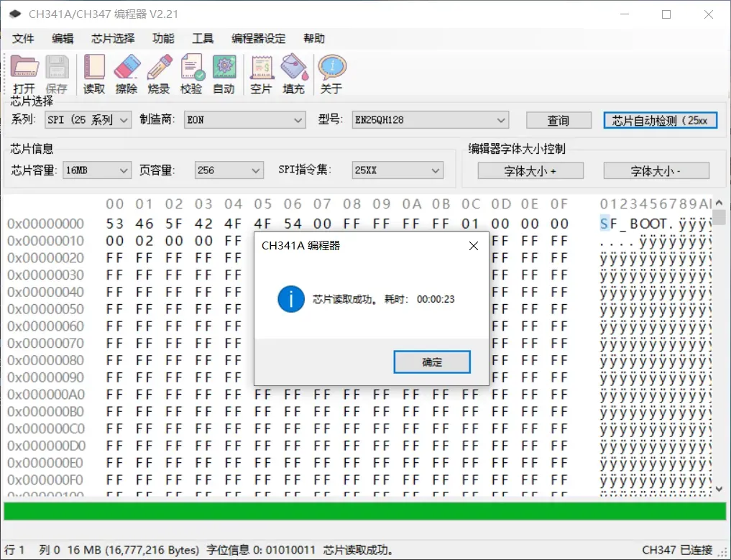Click hex byte 54 in first row
The image size is (731, 560).
(x=293, y=224)
